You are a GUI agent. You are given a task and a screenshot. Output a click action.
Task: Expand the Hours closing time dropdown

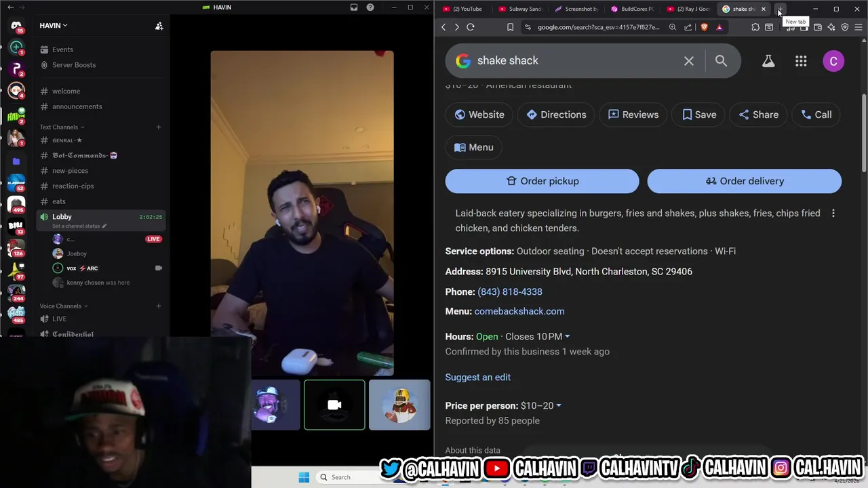tap(567, 336)
